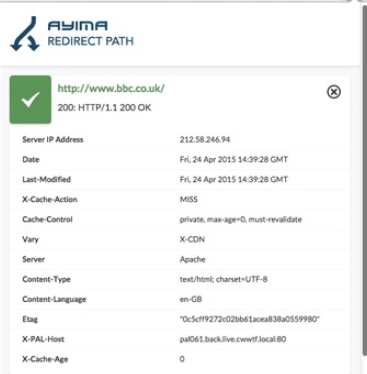This screenshot has height=374, width=367.
Task: Select the X-Cache-Age value 0
Action: click(x=182, y=359)
